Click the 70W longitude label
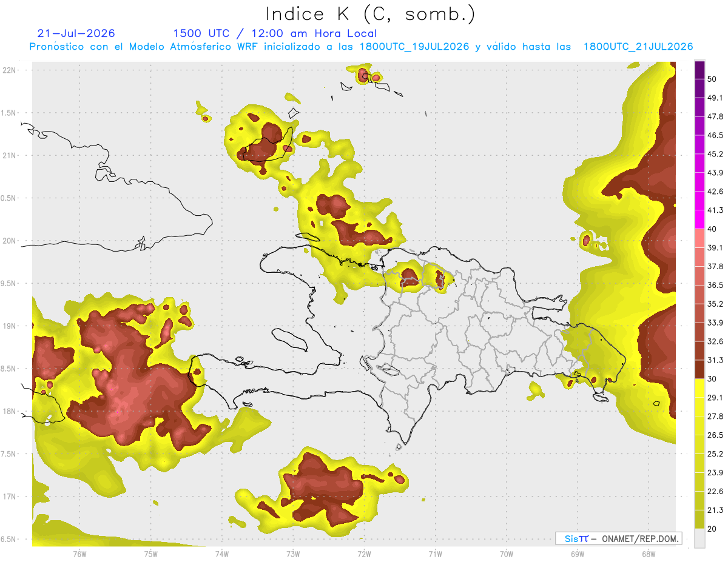 506,554
